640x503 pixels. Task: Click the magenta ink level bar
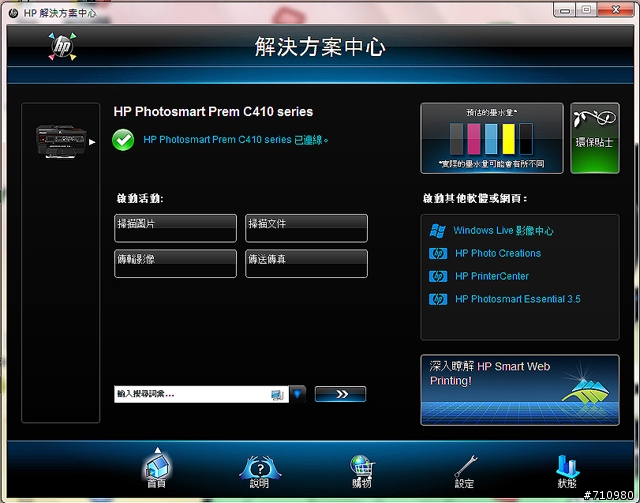pyautogui.click(x=473, y=139)
